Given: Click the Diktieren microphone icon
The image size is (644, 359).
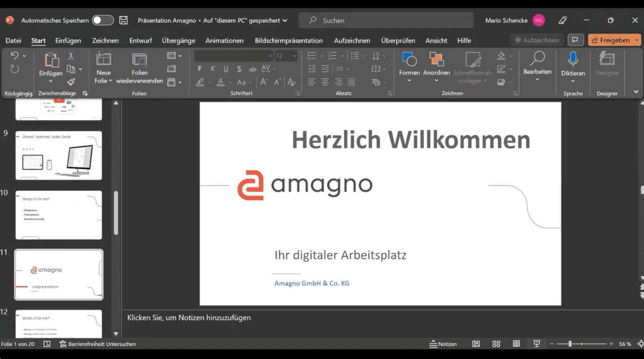Looking at the screenshot, I should click(573, 59).
